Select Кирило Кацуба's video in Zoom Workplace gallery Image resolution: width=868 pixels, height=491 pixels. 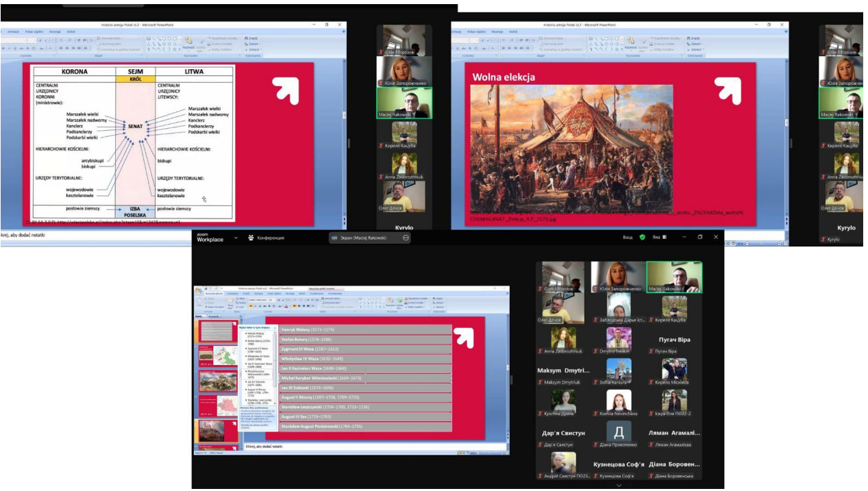pyautogui.click(x=674, y=309)
